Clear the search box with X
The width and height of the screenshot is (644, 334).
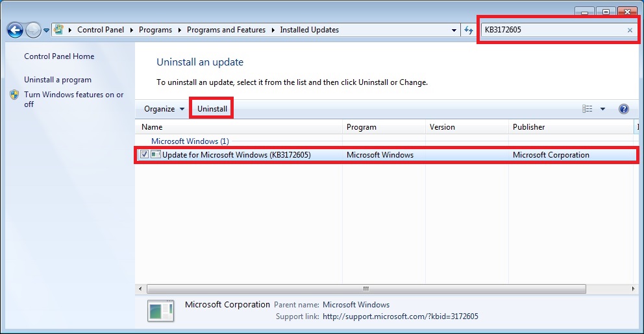click(630, 30)
